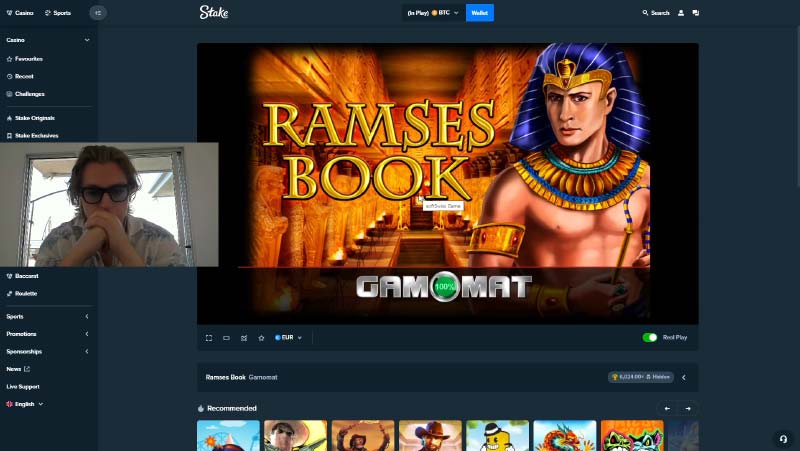Open the yellow mascot game thumbnail
Screen dimensions: 800x451
[x=497, y=435]
